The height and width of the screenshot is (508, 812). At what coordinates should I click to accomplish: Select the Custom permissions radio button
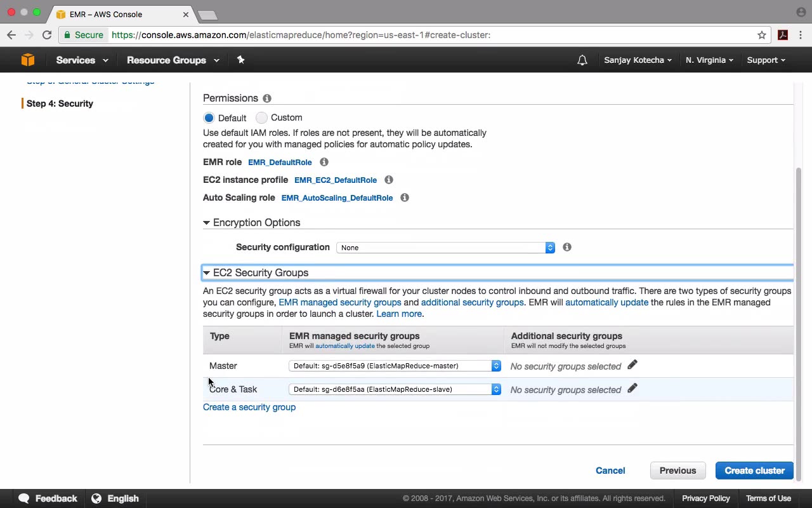(262, 117)
